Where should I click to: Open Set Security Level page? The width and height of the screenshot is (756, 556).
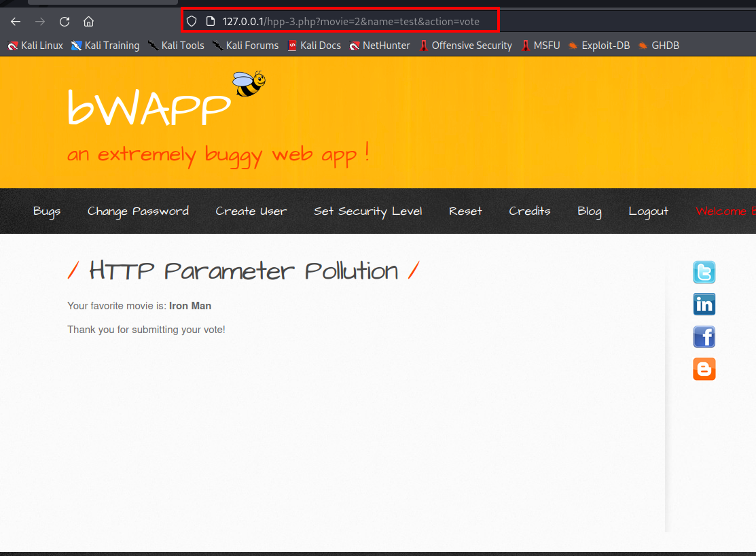point(367,211)
